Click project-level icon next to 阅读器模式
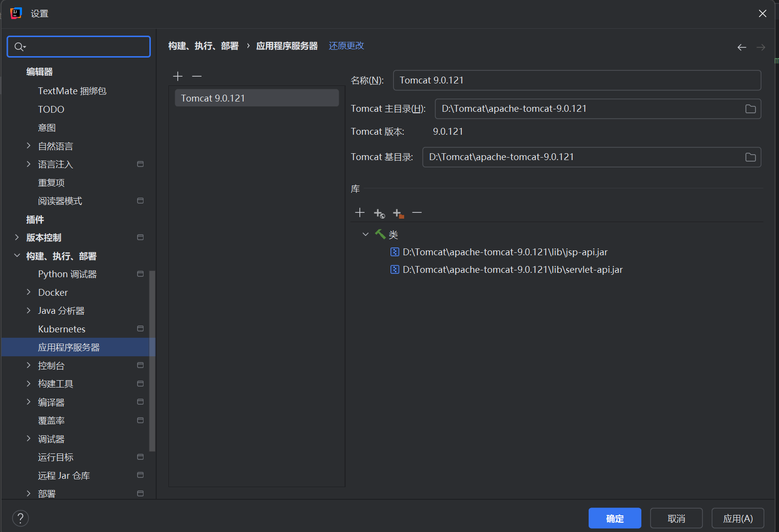The width and height of the screenshot is (779, 532). pos(141,201)
